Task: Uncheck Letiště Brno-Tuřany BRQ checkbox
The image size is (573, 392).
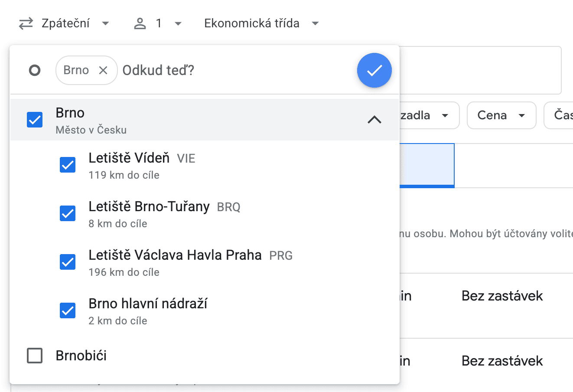Action: (x=68, y=213)
